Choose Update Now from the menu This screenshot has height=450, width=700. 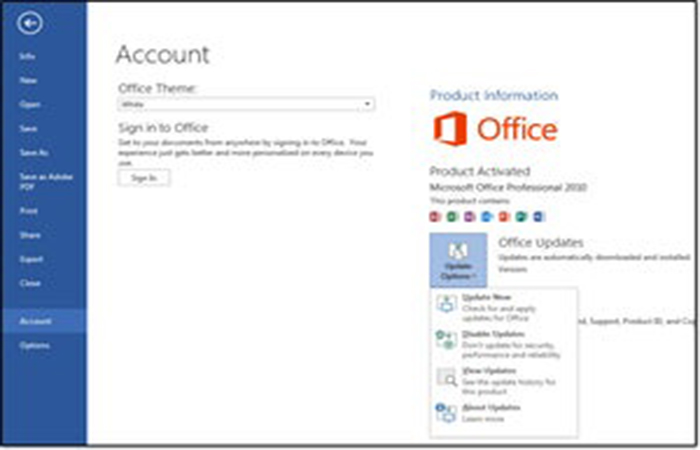(x=504, y=308)
